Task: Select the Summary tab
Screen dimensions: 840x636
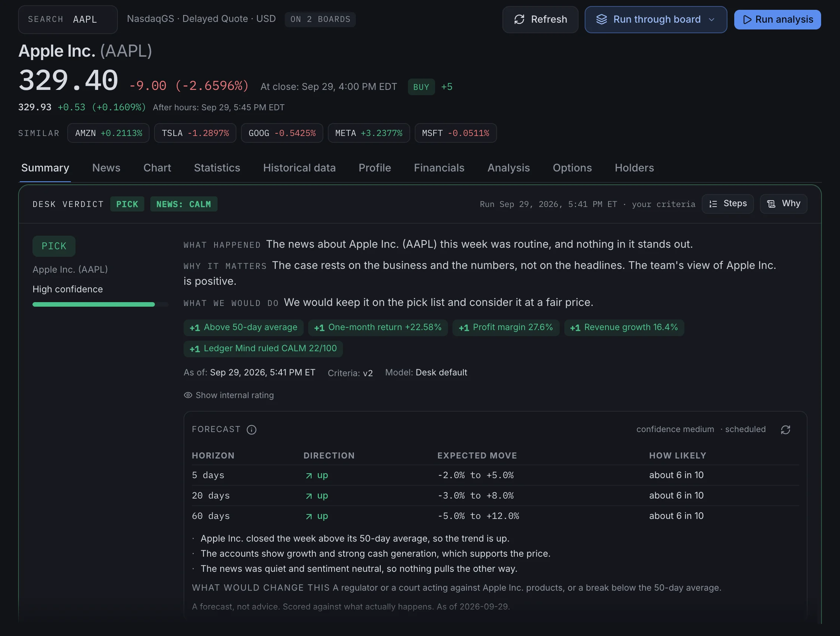Action: pos(45,168)
